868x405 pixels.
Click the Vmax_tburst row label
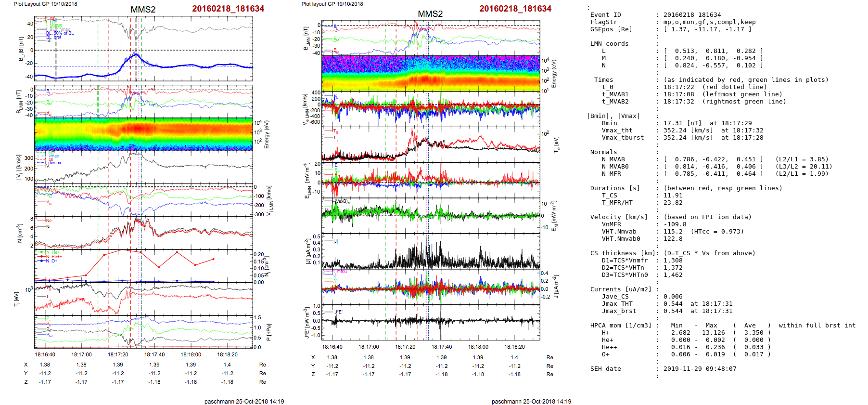623,138
